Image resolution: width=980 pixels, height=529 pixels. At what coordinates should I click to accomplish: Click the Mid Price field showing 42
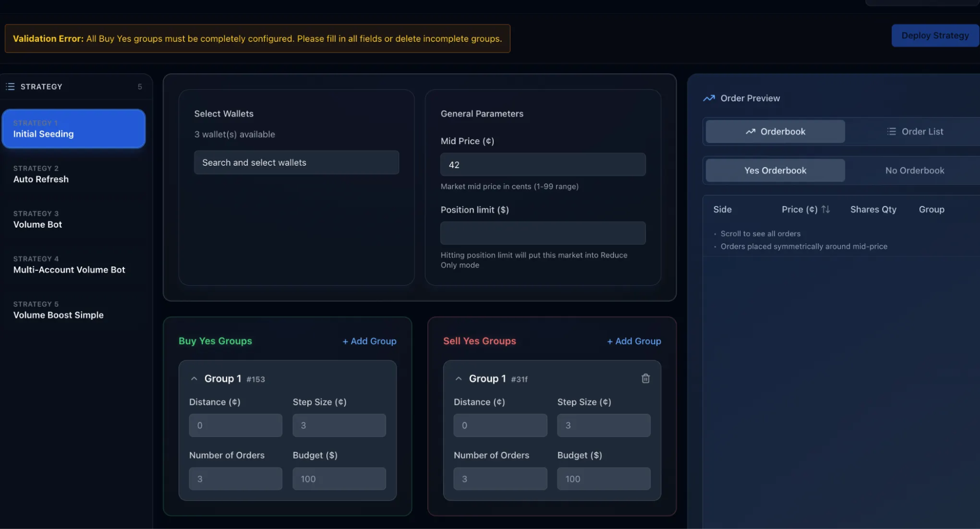pyautogui.click(x=542, y=165)
